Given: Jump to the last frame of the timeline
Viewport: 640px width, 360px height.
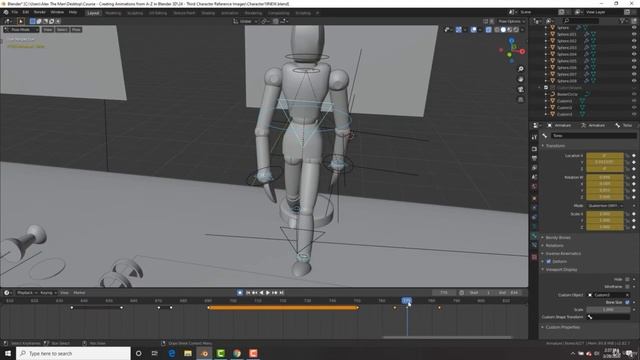Looking at the screenshot, I should (x=281, y=293).
